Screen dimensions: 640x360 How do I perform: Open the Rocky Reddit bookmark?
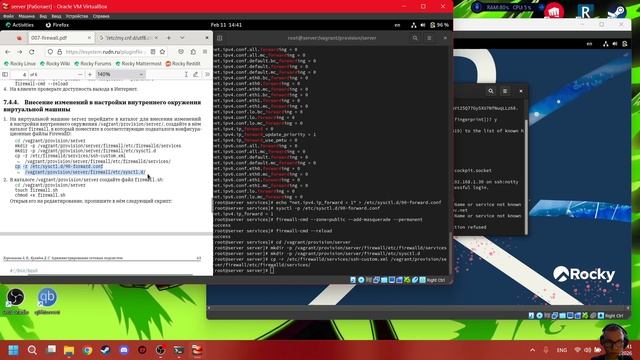tap(183, 64)
